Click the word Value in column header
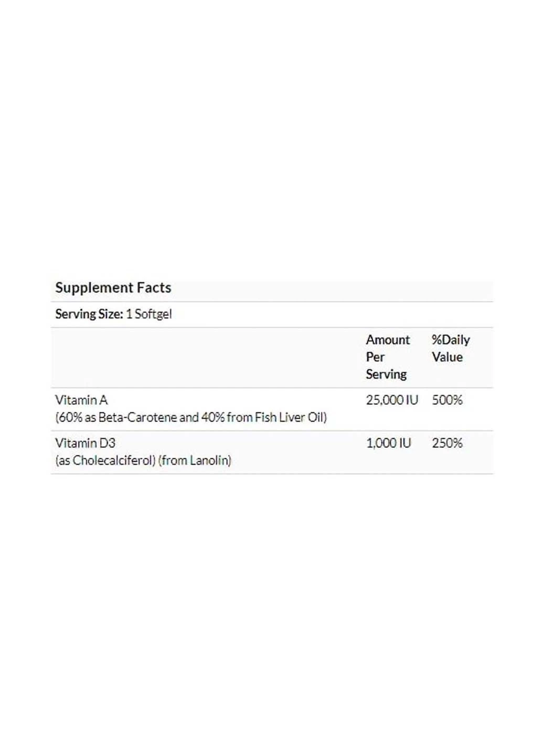 click(x=447, y=357)
